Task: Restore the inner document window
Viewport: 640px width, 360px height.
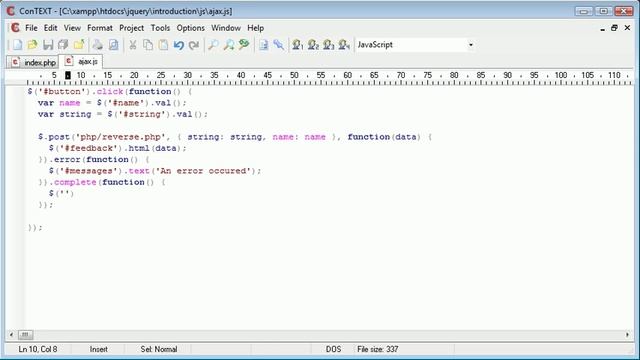Action: click(614, 28)
